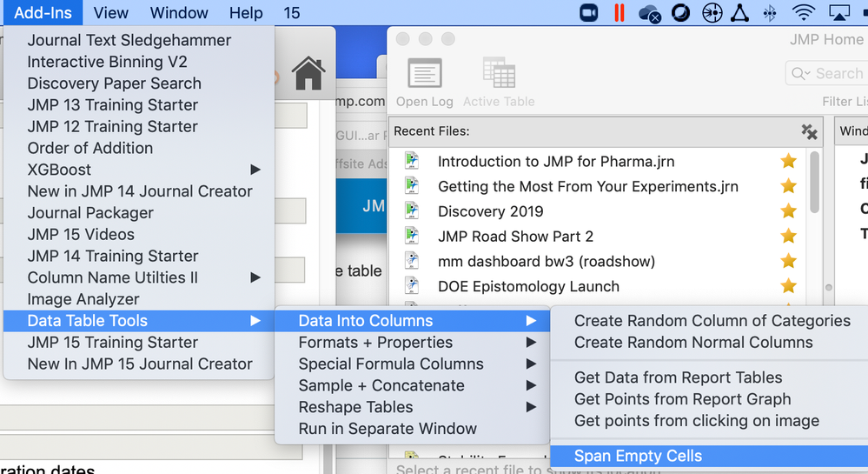Open Bluetooth menu bar icon
The image size is (868, 474).
pos(770,13)
